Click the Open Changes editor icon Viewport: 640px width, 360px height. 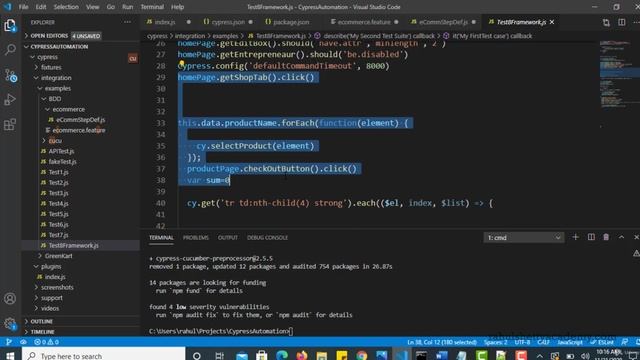pyautogui.click(x=606, y=22)
